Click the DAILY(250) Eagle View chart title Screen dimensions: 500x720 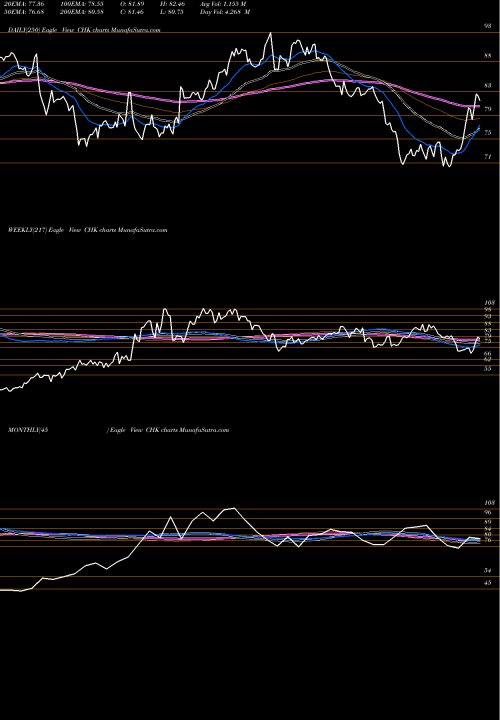coord(84,30)
